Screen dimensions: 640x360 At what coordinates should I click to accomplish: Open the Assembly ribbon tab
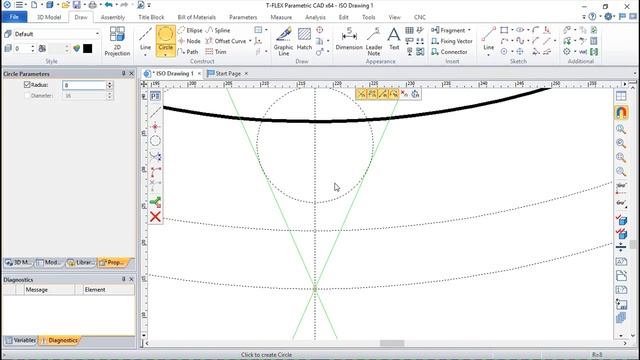point(113,17)
